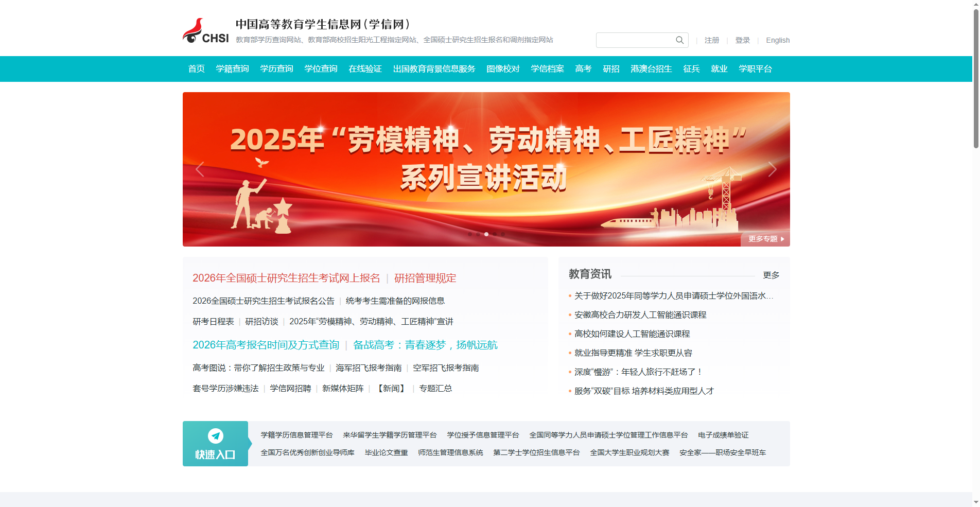Open the 2026年高考报名时间及方式查询 link
Viewport: 980px width, 507px height.
point(266,344)
